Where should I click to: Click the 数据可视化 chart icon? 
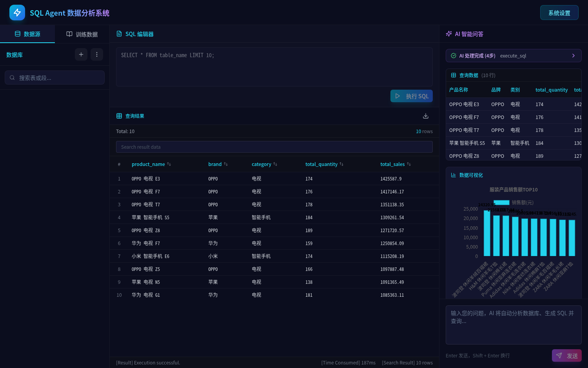click(454, 175)
